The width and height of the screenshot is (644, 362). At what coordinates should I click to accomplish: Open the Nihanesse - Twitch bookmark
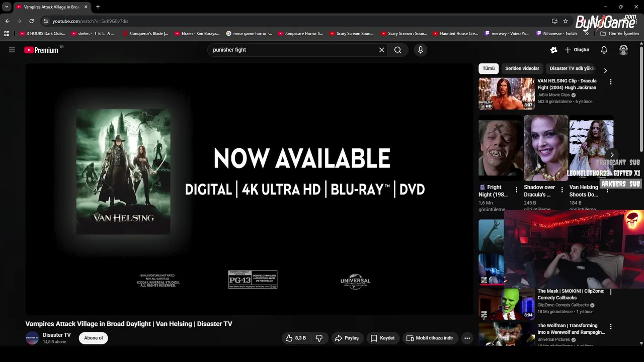tap(556, 34)
